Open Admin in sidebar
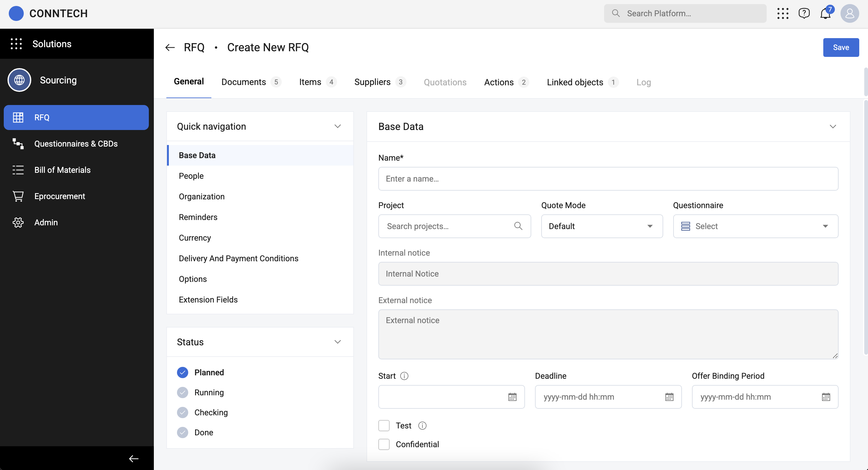 point(76,222)
